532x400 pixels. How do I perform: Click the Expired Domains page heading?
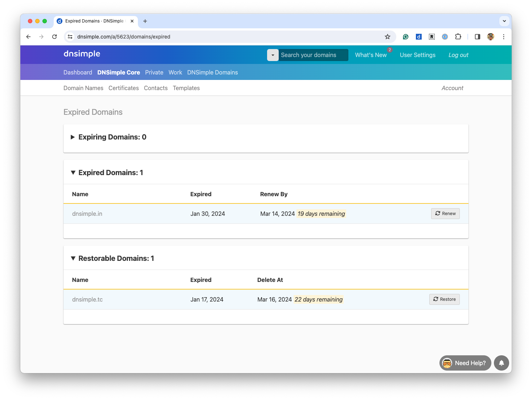click(93, 112)
